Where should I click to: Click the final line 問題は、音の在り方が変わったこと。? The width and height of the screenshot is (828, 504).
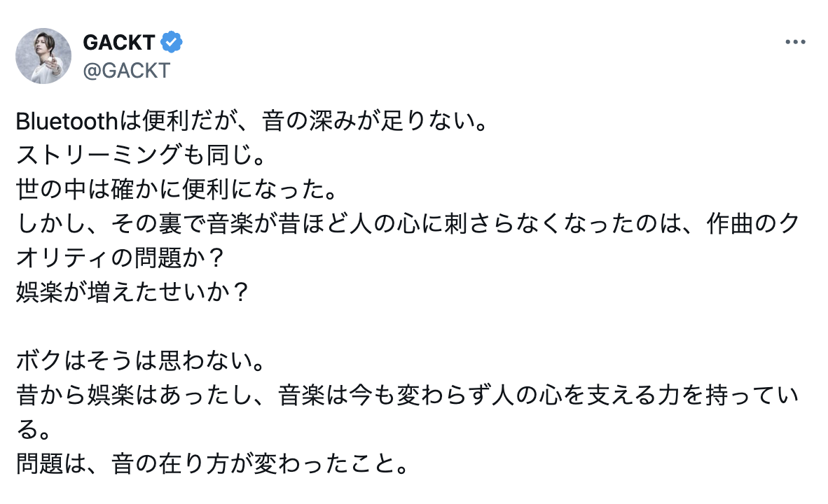pos(213,463)
